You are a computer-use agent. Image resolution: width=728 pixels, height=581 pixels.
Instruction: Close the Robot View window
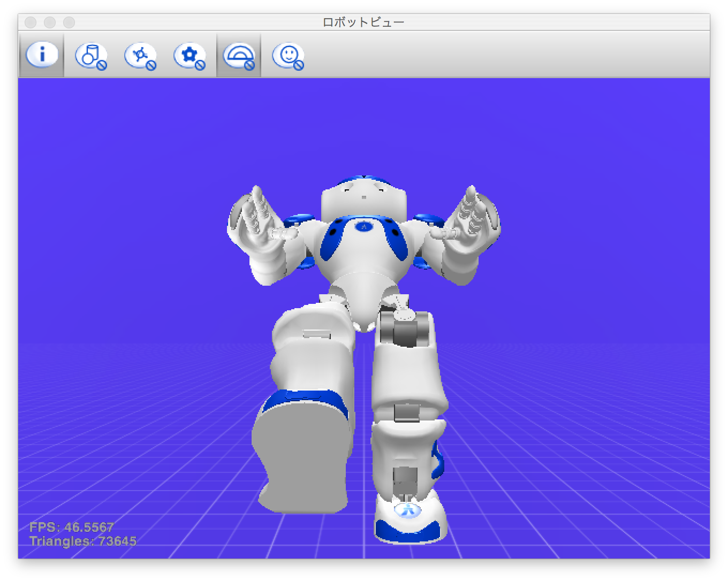coord(31,22)
